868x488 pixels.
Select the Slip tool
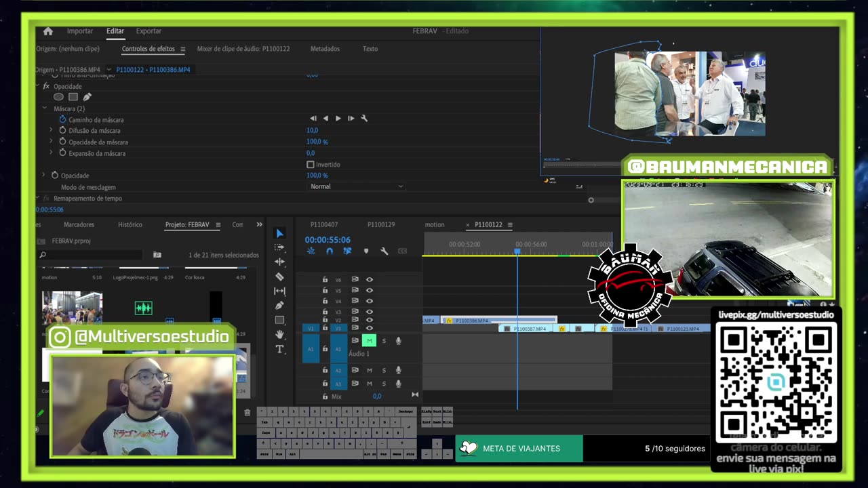pos(279,291)
